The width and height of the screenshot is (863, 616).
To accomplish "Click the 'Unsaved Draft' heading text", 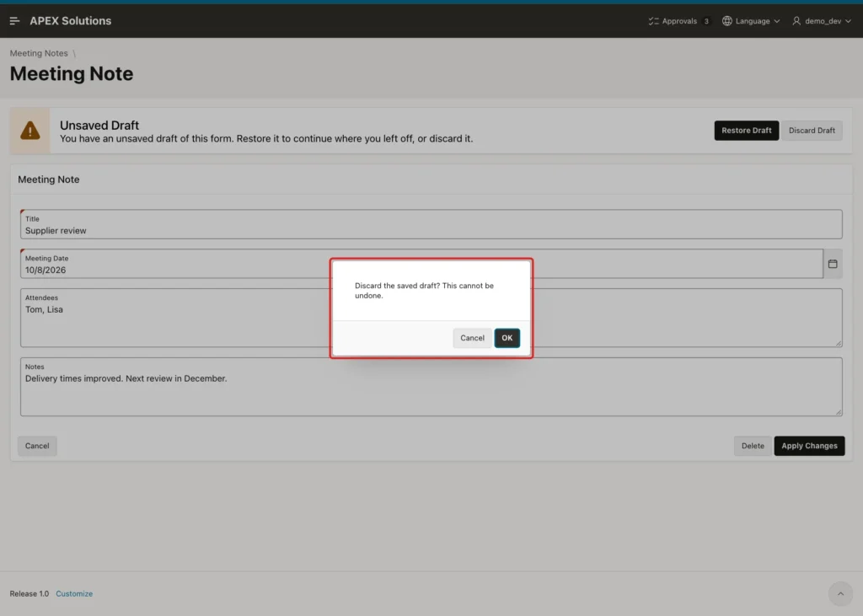I will [99, 125].
